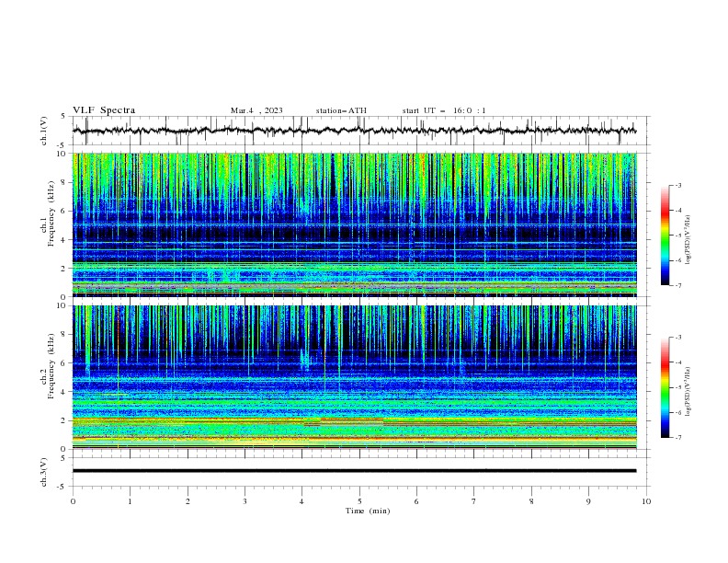Click the "Time (min)" axis title
Viewport: 728px width, 563px height.
click(368, 511)
